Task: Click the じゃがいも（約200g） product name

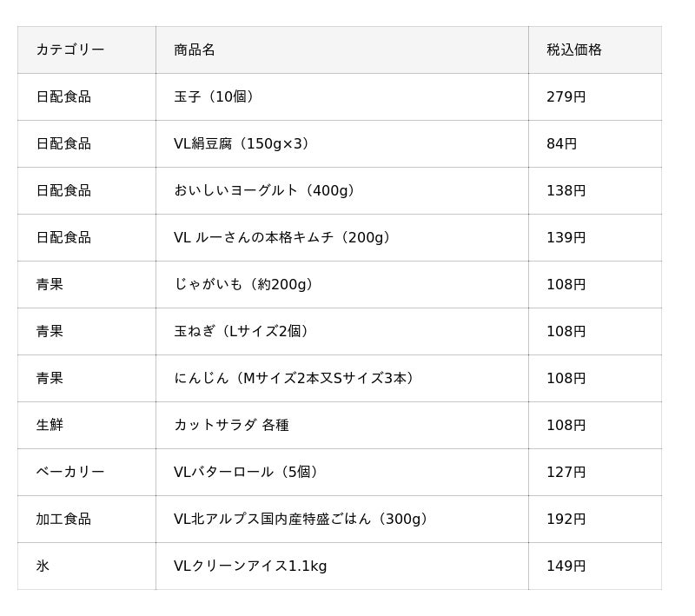Action: pos(243,284)
